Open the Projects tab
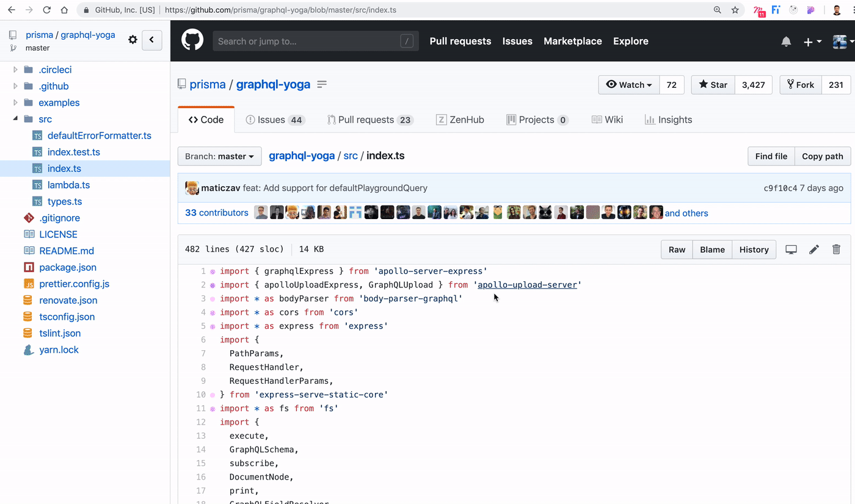Image resolution: width=855 pixels, height=504 pixels. tap(537, 120)
